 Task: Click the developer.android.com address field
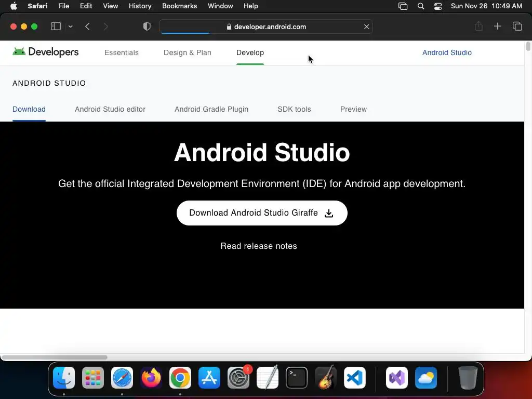[x=266, y=27]
